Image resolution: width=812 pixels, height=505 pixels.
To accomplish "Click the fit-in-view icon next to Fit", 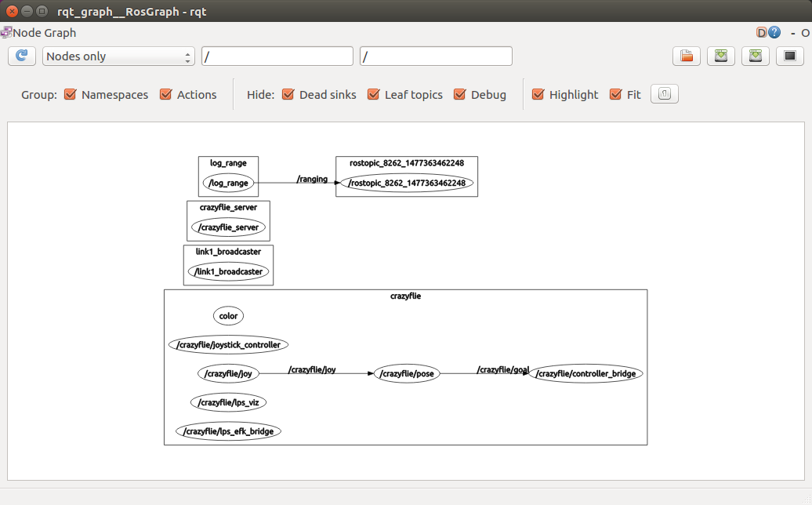I will click(665, 94).
